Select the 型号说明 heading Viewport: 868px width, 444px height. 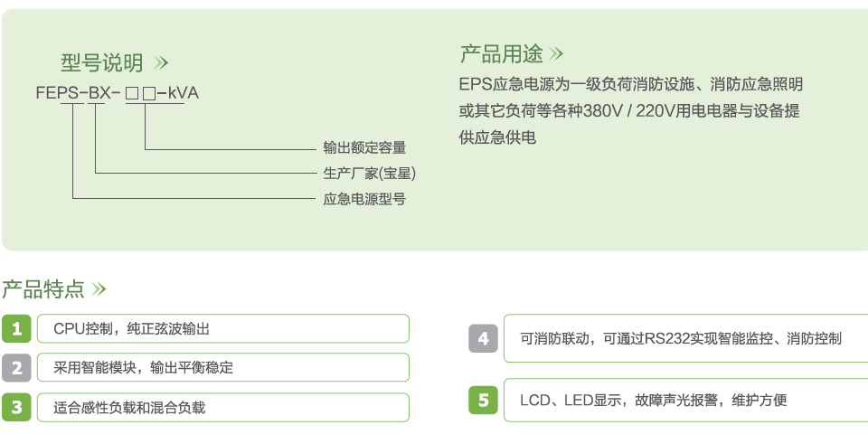tap(102, 63)
